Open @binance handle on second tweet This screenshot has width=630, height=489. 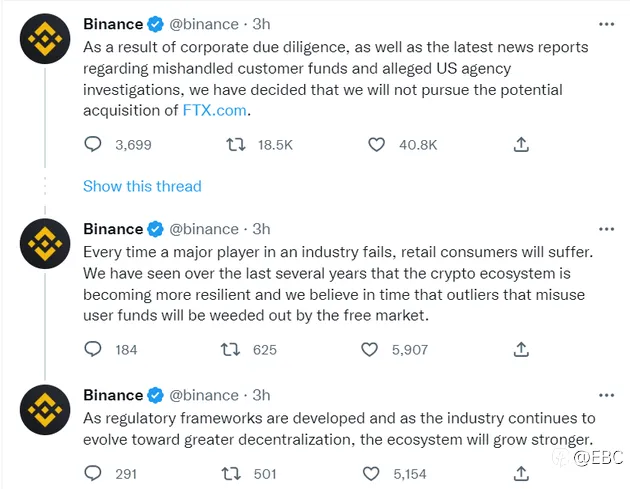click(x=204, y=229)
